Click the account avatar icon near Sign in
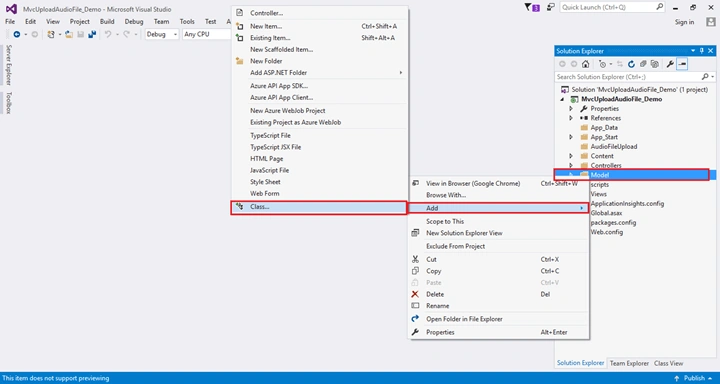Screen dimensions: 720x384 [x=710, y=22]
